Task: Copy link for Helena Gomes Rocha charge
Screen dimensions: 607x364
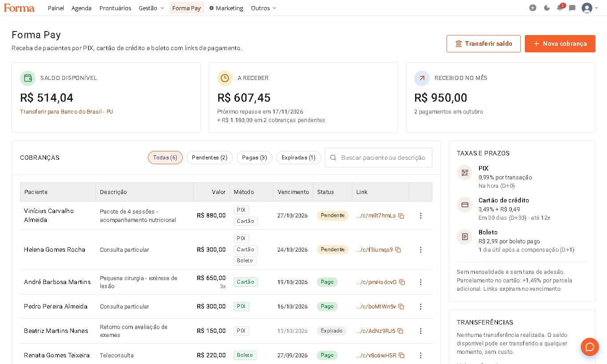Action: tap(398, 250)
